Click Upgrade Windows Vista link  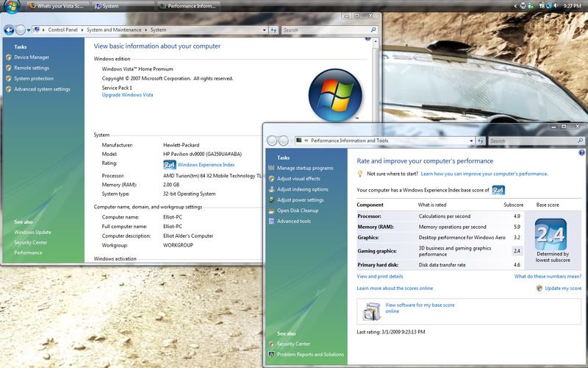coord(127,95)
